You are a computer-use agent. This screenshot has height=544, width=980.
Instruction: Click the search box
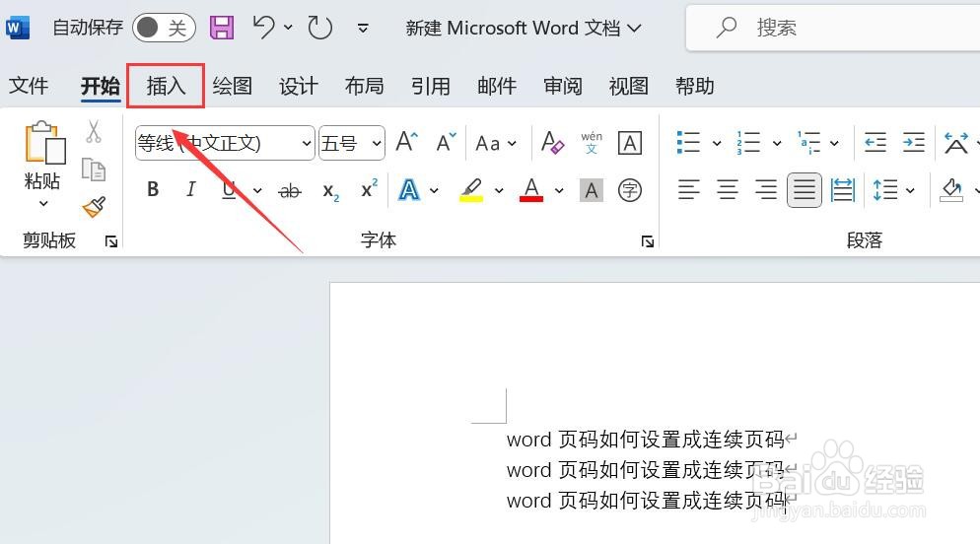(x=832, y=28)
